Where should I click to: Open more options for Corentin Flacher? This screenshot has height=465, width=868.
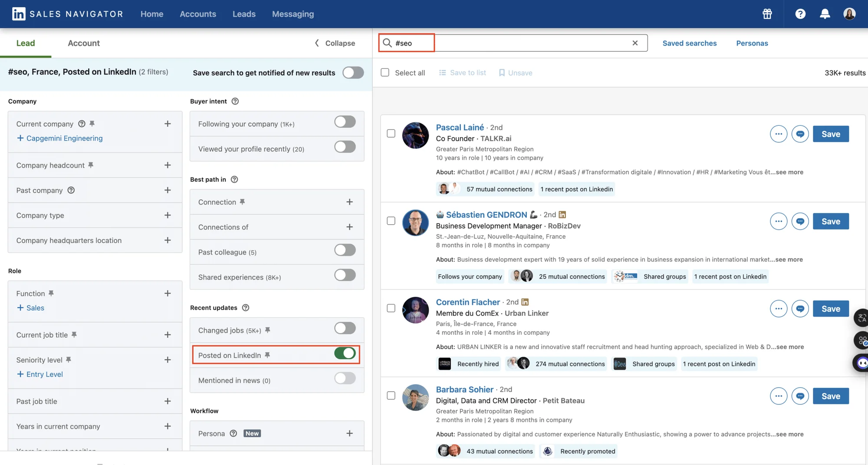coord(779,309)
